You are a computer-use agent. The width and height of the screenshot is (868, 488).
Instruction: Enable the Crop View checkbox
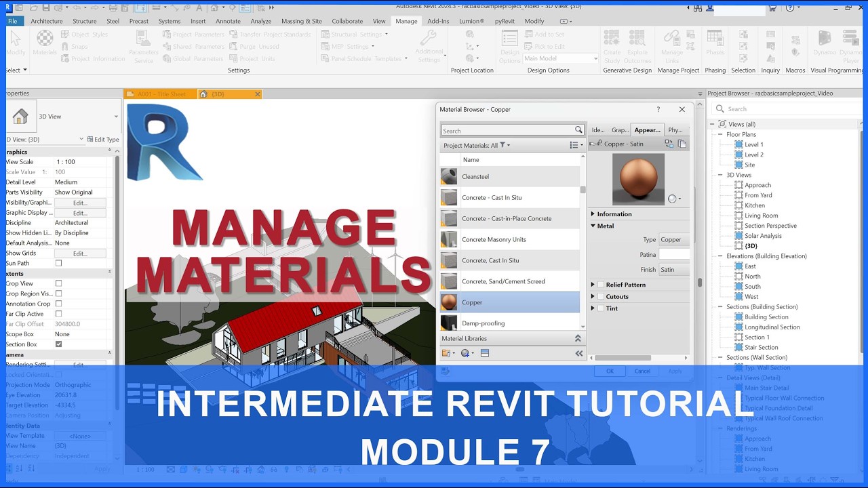(x=58, y=283)
